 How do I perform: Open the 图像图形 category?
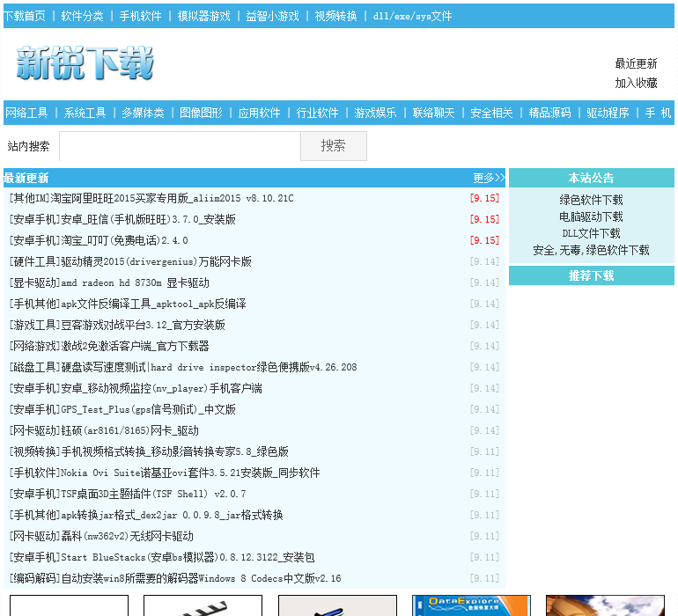[x=201, y=114]
